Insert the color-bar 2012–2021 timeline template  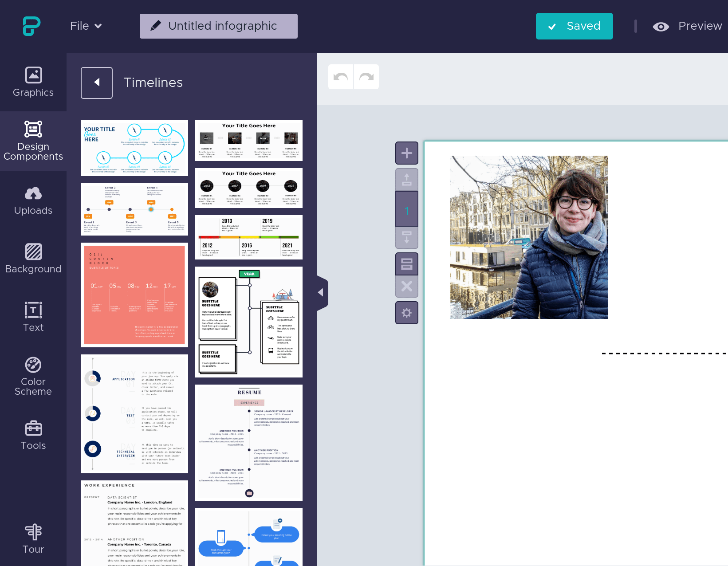pos(249,237)
